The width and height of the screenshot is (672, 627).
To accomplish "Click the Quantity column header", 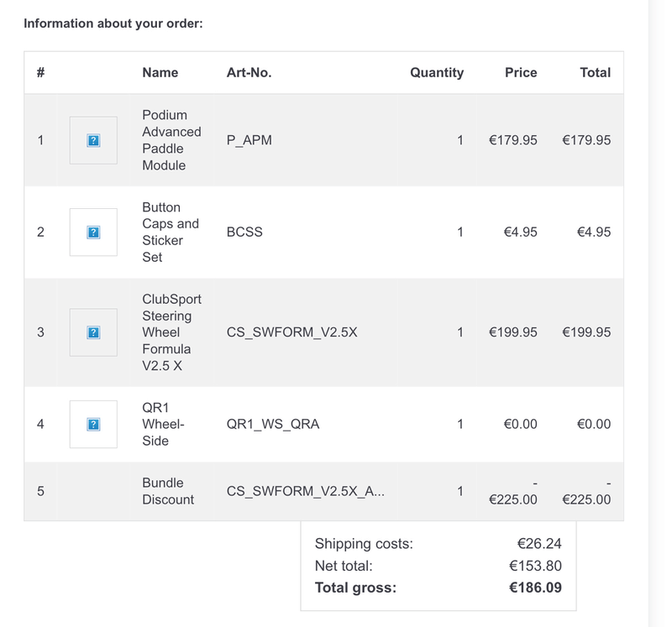I will tap(436, 72).
